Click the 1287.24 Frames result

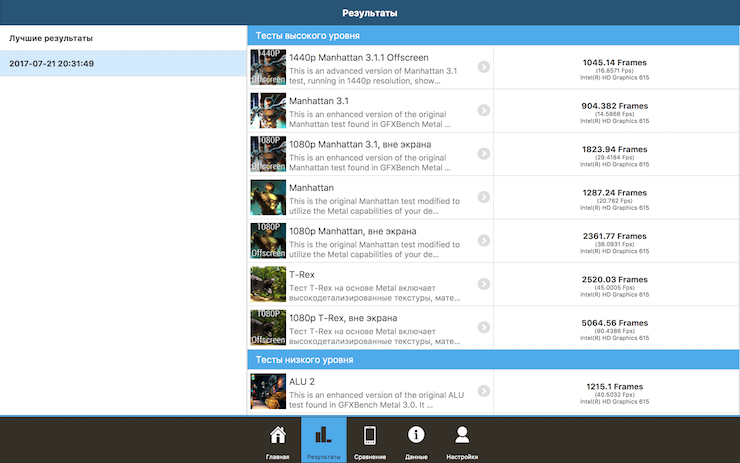click(x=614, y=193)
